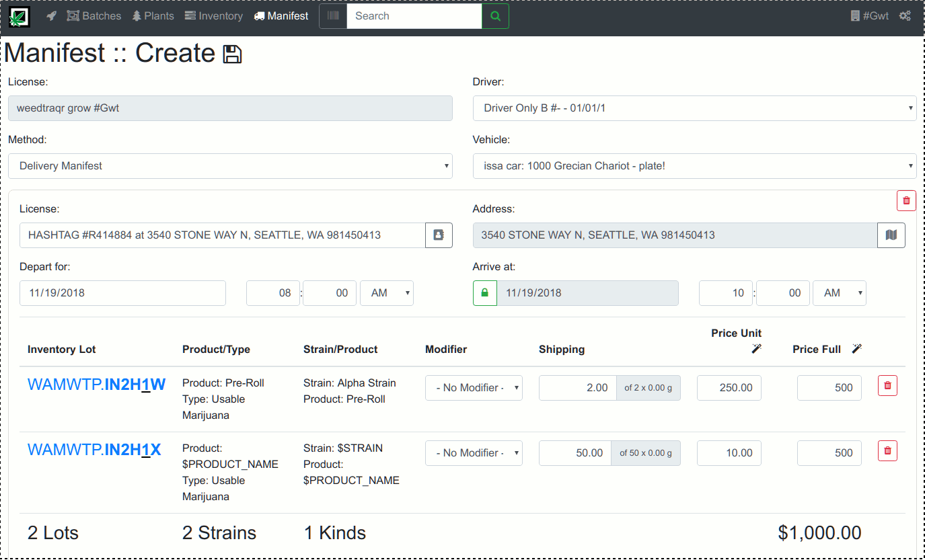Click 'Strain: Alpha Strain' cell text
This screenshot has height=560, width=925.
pyautogui.click(x=350, y=383)
